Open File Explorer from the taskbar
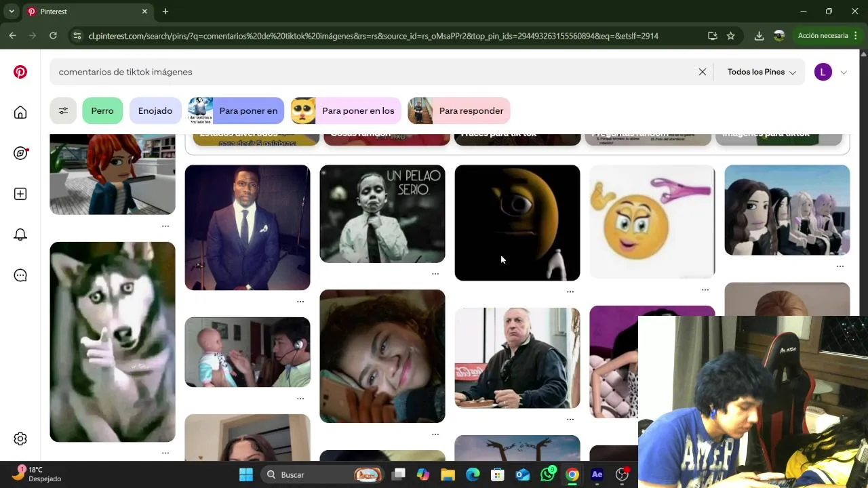 pos(448,474)
